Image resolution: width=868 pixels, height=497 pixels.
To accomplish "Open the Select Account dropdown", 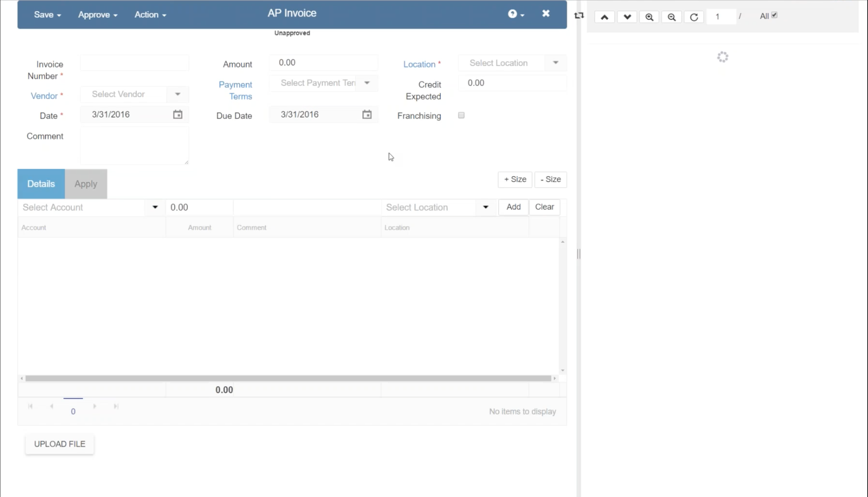I will click(155, 207).
